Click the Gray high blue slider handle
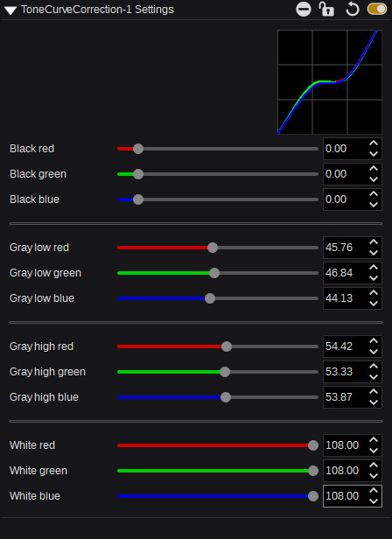The image size is (392, 539). 226,397
